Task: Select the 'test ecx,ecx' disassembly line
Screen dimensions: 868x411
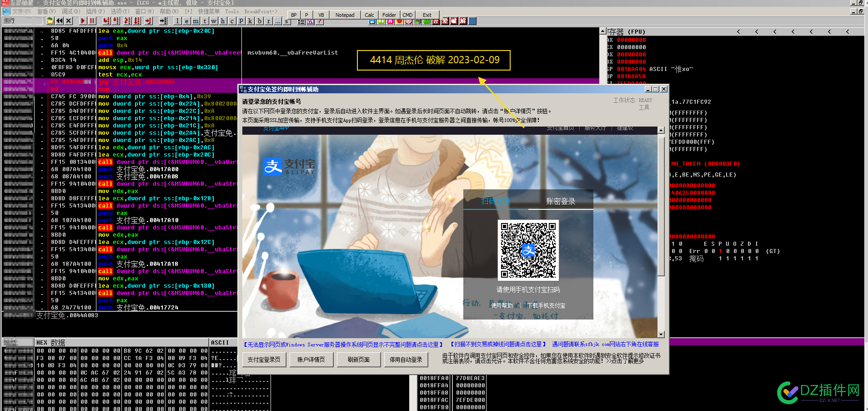Action: pos(120,75)
